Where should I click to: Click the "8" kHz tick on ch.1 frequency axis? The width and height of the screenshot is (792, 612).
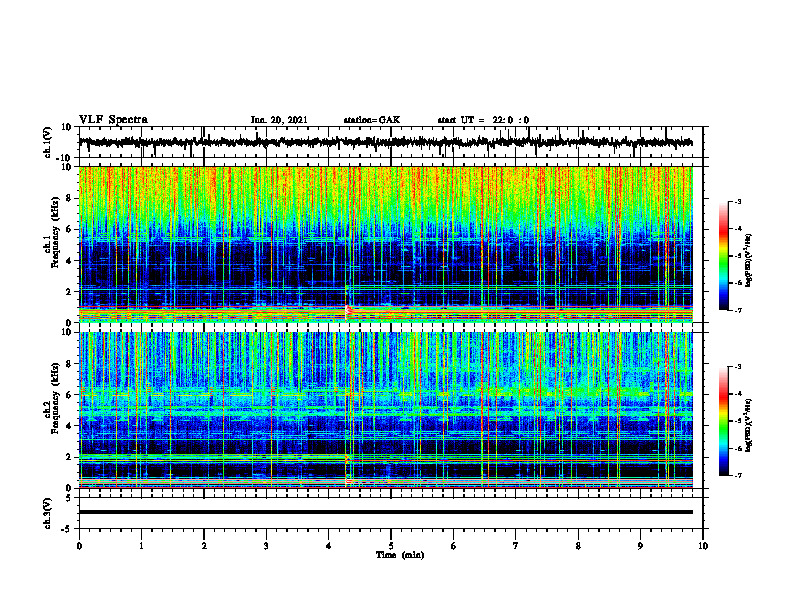70,198
